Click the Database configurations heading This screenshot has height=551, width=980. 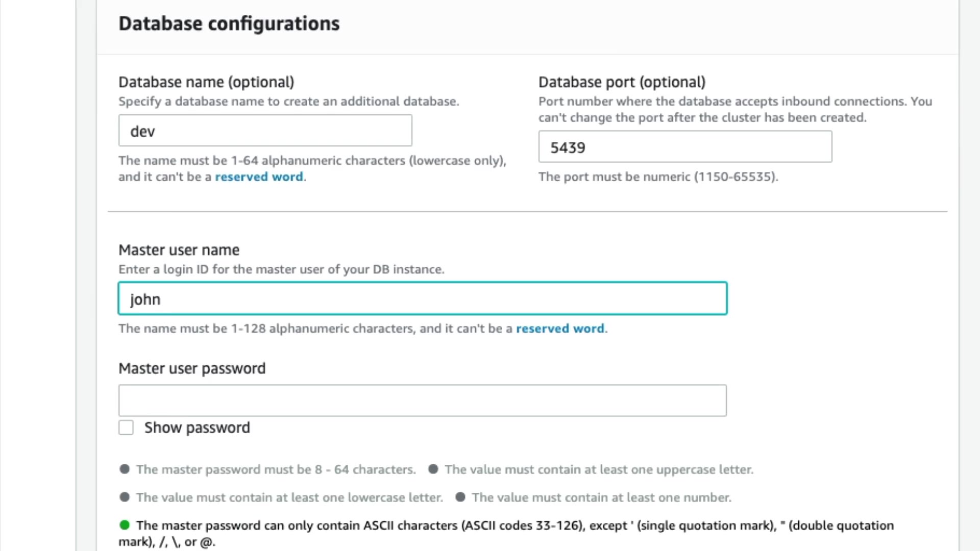(229, 23)
